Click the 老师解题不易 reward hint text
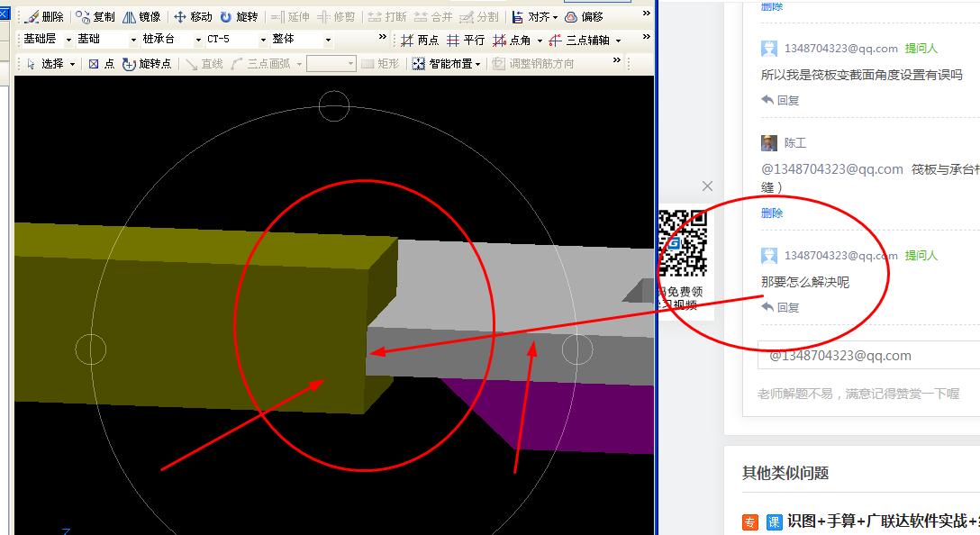Screen dimensions: 980x535 tap(858, 394)
